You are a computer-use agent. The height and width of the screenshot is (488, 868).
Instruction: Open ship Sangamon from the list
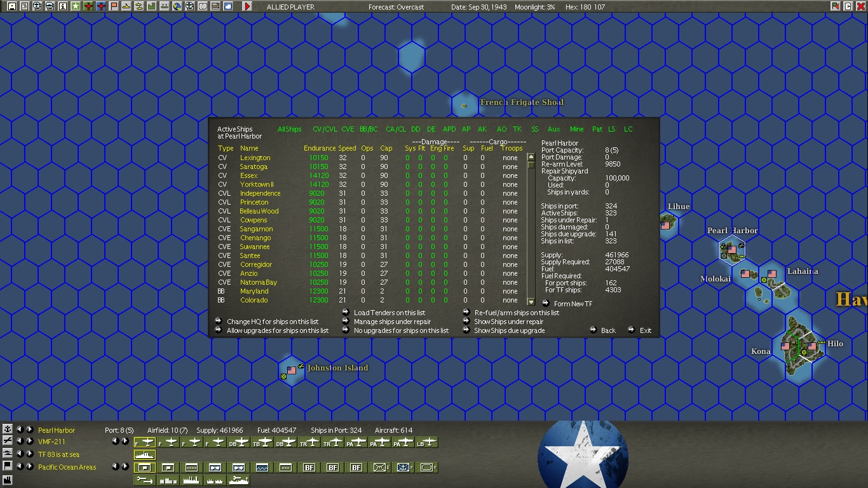click(x=257, y=229)
